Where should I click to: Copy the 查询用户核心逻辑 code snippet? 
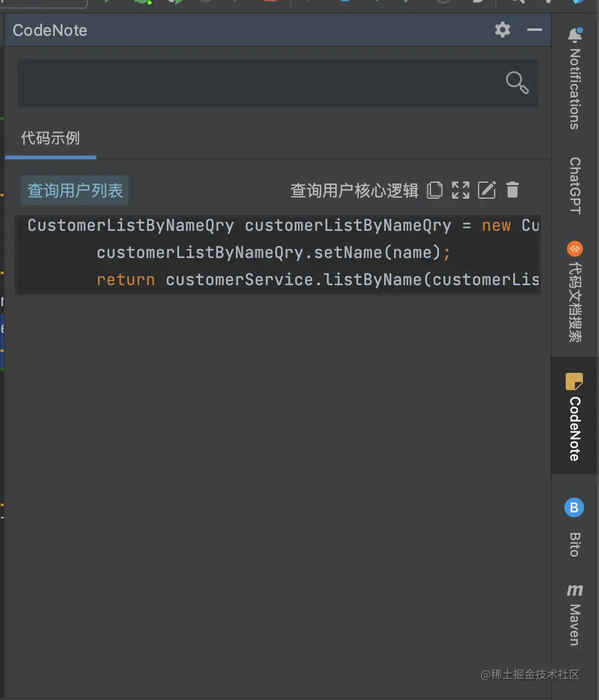(x=435, y=190)
